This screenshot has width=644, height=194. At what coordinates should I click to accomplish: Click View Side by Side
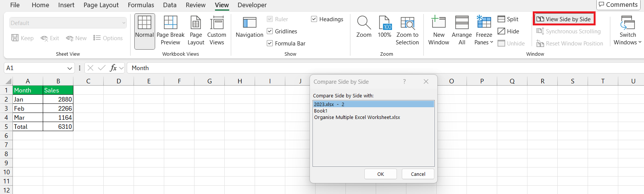point(563,19)
